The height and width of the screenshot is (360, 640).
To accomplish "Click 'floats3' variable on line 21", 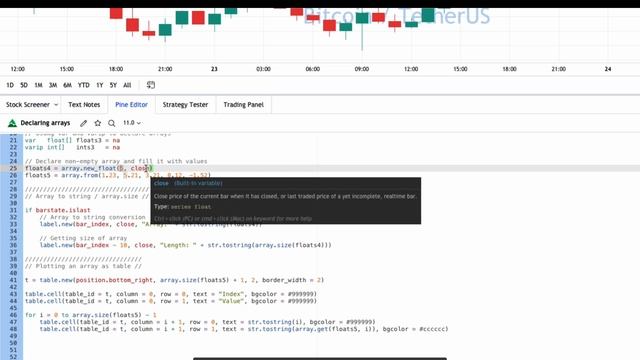I will (89, 140).
